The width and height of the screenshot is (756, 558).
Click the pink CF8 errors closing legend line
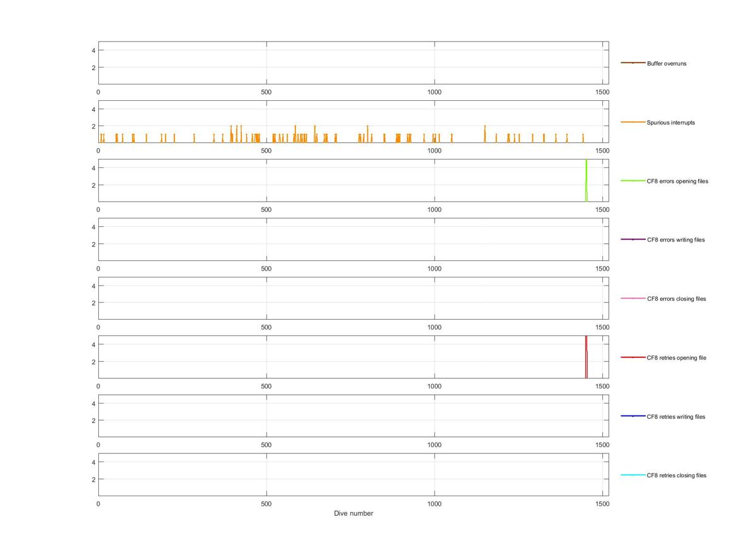pos(633,298)
